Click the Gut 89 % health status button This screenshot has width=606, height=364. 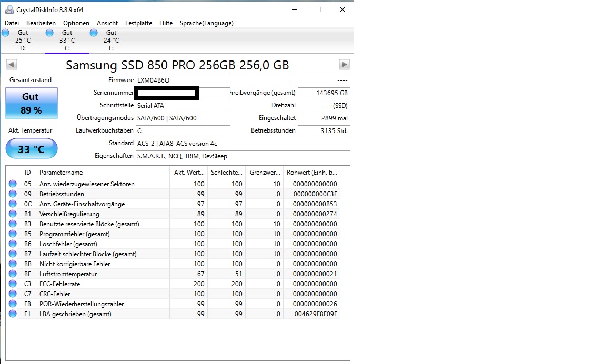click(32, 103)
